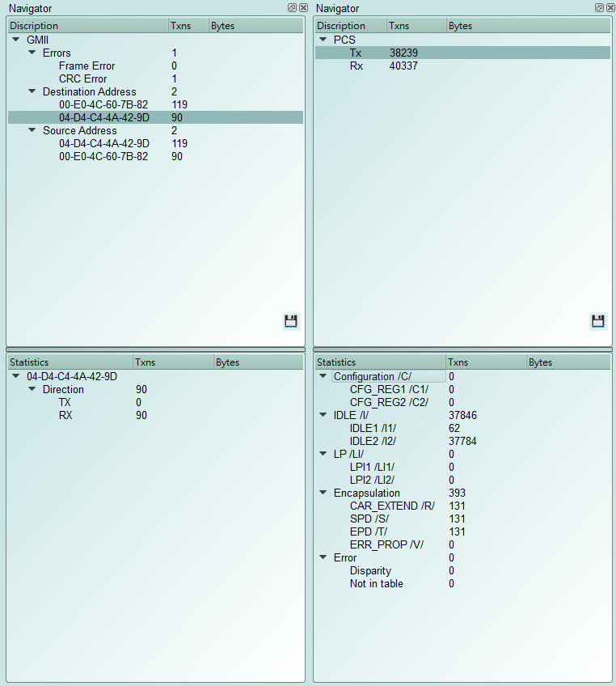Select destination address 00-E0-4C-60-7B-82 with 119 Txns
The height and width of the screenshot is (686, 616).
(x=156, y=104)
